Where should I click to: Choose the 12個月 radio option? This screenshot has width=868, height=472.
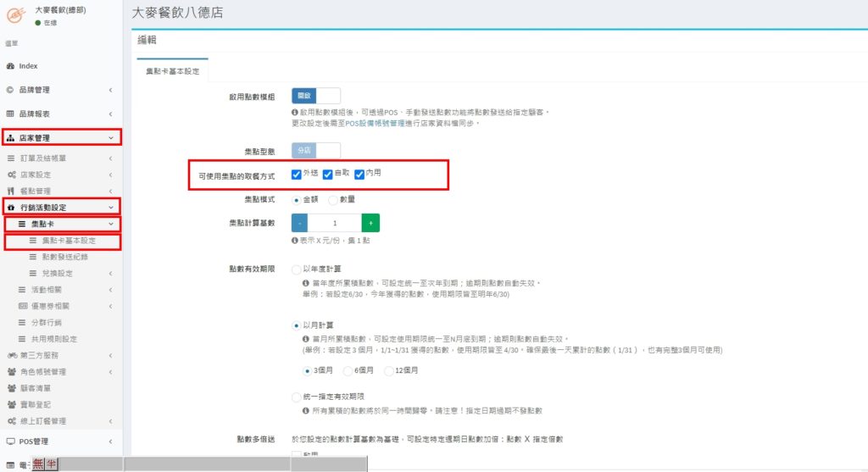388,371
